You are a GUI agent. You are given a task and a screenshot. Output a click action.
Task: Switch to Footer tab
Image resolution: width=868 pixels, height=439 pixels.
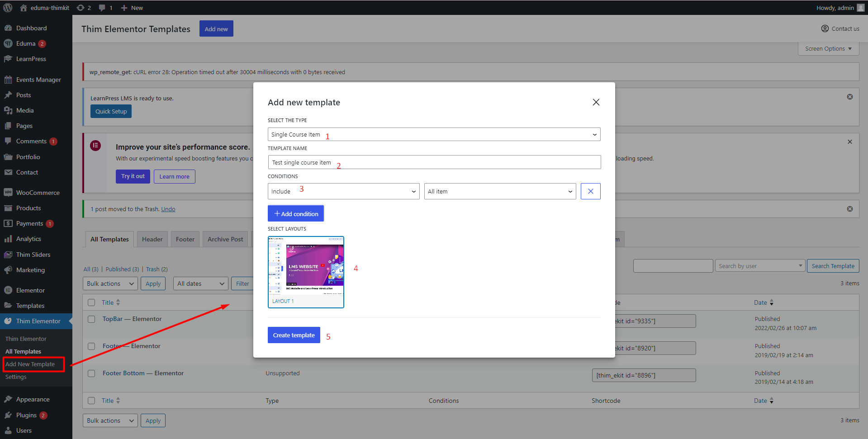[x=185, y=239]
